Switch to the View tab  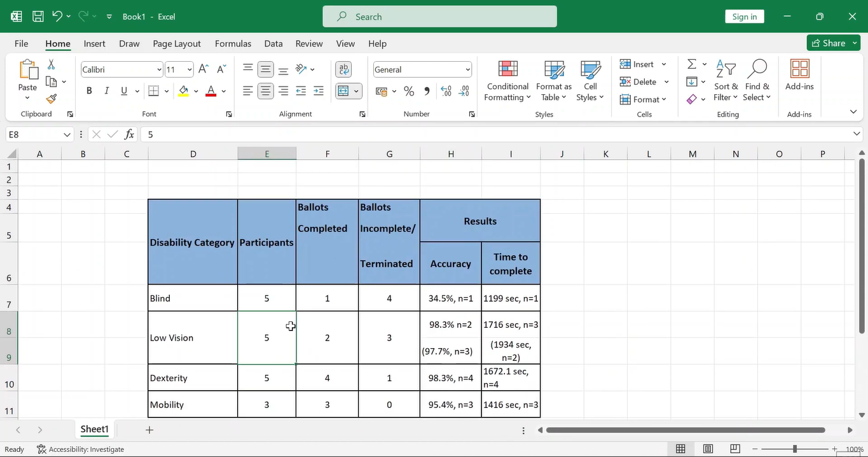coord(345,43)
